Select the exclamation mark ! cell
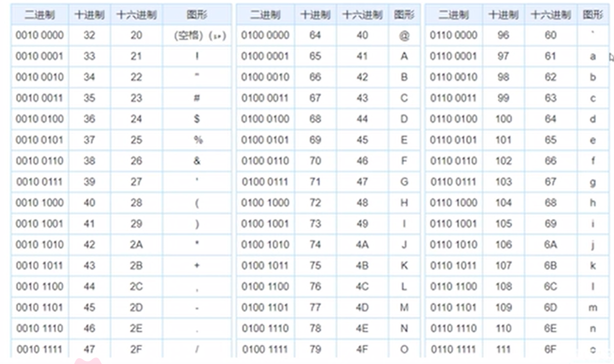 click(197, 56)
